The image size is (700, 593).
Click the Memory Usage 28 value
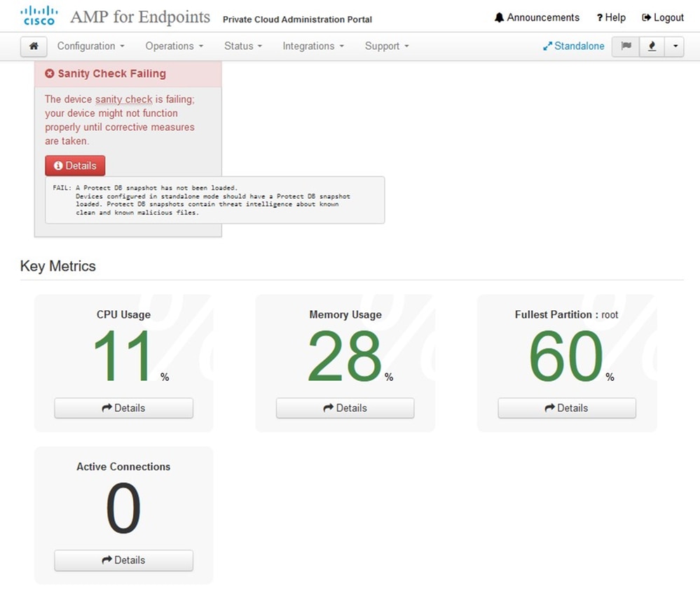pyautogui.click(x=345, y=356)
